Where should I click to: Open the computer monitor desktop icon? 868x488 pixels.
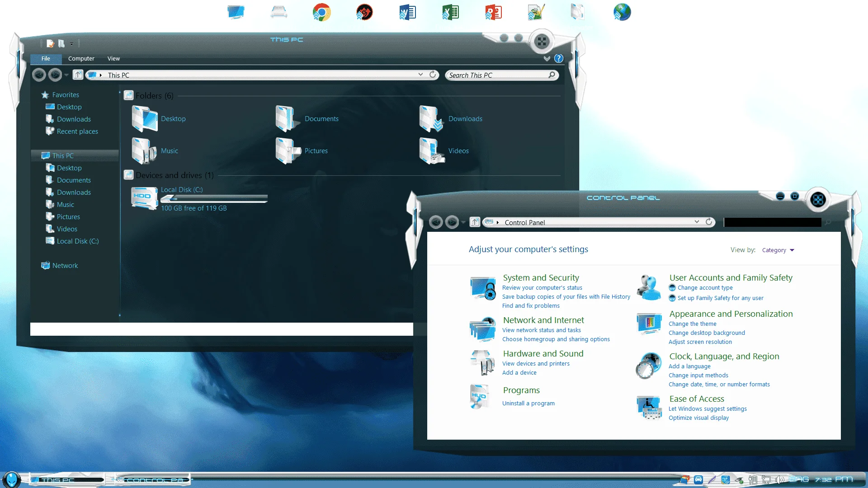pos(236,12)
